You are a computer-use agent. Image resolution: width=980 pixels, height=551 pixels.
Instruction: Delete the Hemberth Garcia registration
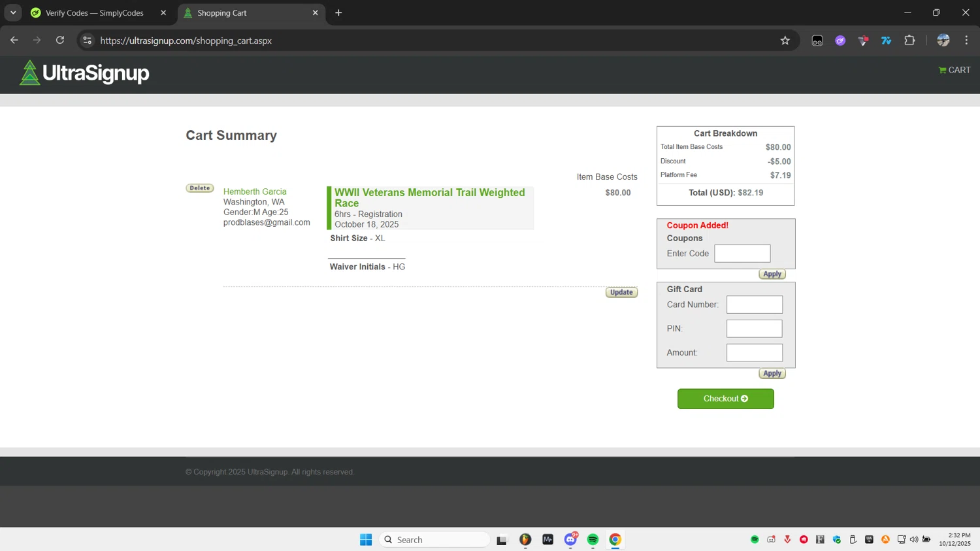pos(200,188)
